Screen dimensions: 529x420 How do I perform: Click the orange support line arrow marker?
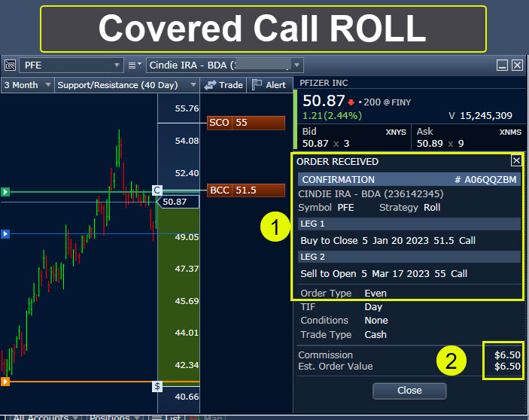[5, 382]
